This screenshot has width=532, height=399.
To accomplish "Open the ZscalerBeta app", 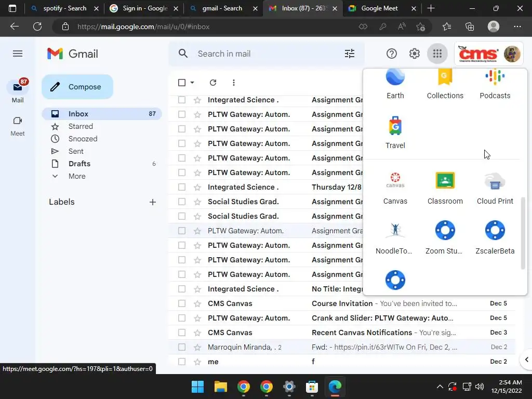I will (x=495, y=238).
